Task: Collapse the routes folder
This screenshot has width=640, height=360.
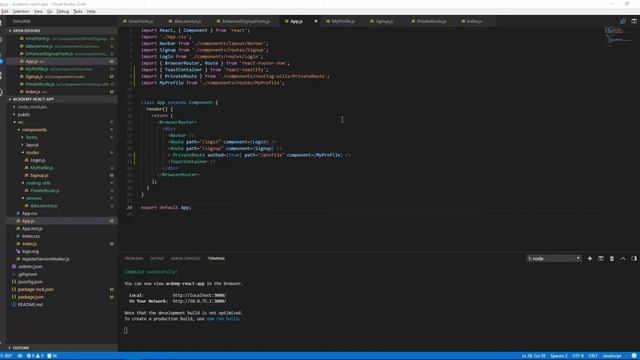Action: pyautogui.click(x=32, y=153)
